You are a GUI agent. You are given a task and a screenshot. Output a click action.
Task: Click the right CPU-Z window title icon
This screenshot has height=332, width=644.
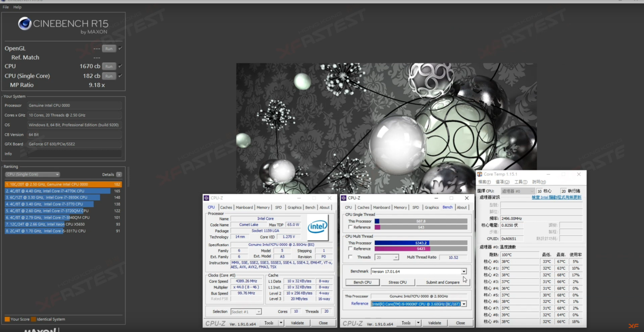pos(344,198)
